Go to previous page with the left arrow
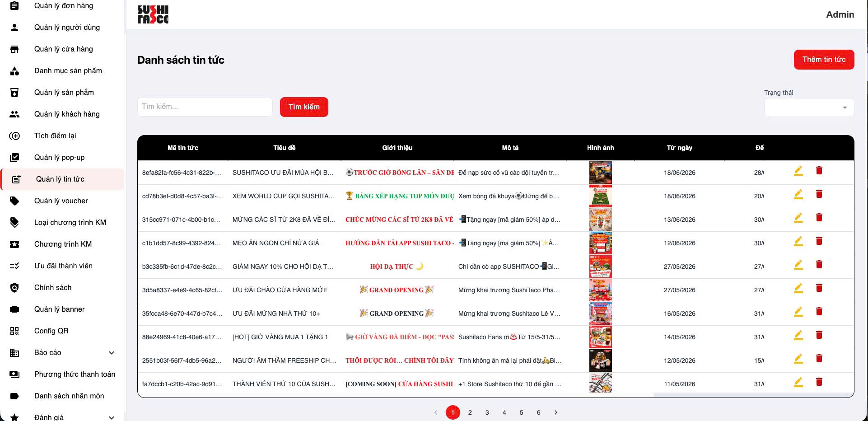Image resolution: width=868 pixels, height=421 pixels. pyautogui.click(x=436, y=412)
